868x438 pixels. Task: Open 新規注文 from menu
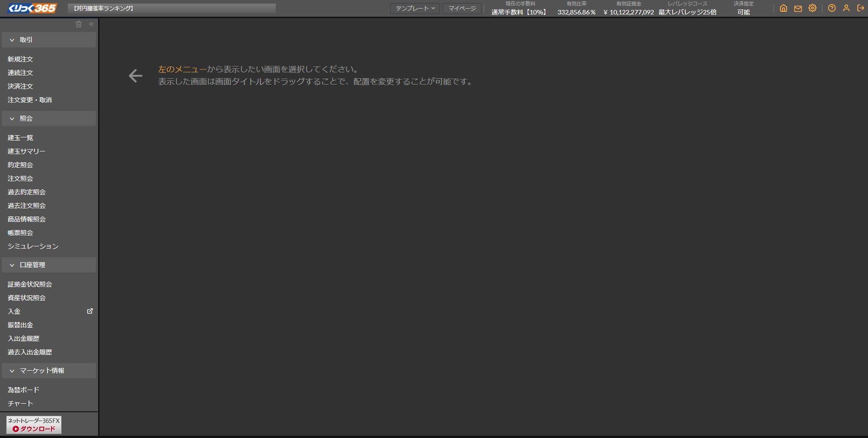[x=20, y=59]
